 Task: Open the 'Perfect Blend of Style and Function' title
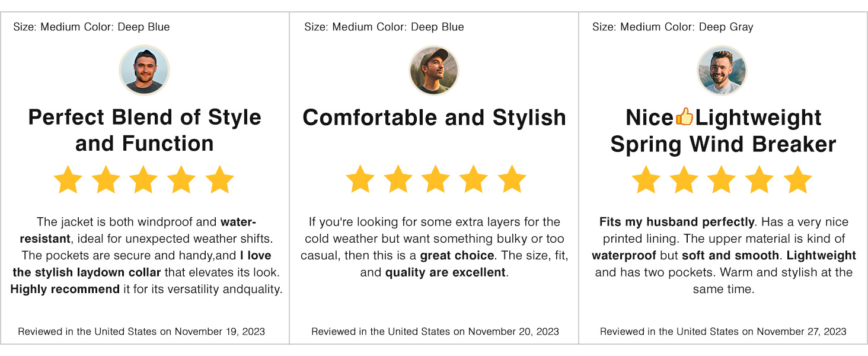pyautogui.click(x=145, y=130)
